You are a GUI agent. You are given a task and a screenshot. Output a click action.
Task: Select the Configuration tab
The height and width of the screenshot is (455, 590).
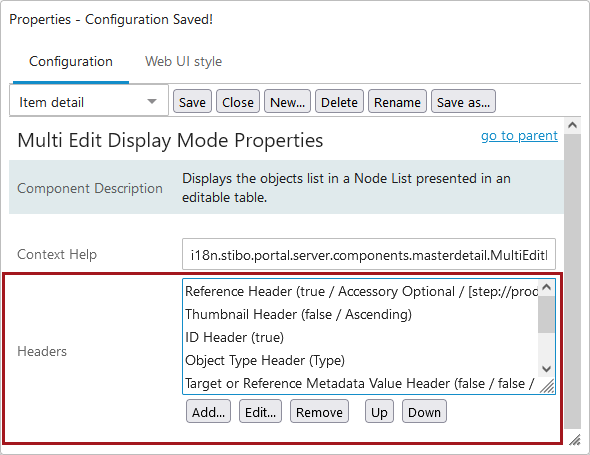[71, 61]
